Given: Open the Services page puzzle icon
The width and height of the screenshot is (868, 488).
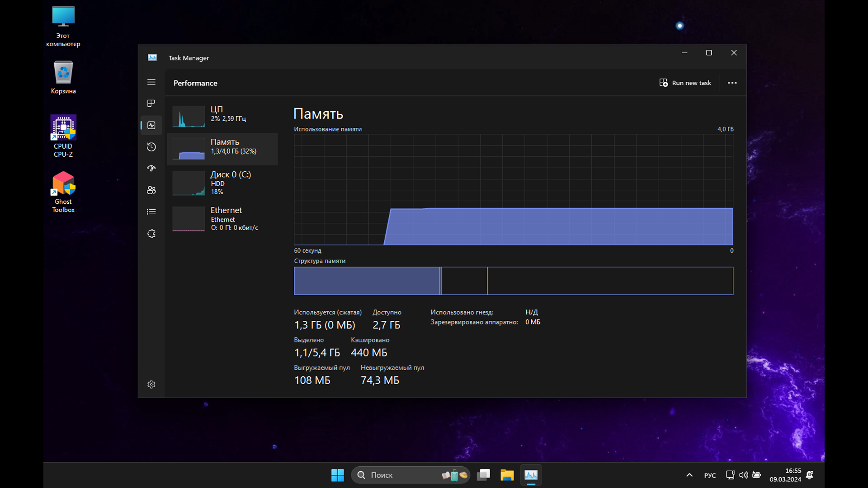Looking at the screenshot, I should 151,234.
